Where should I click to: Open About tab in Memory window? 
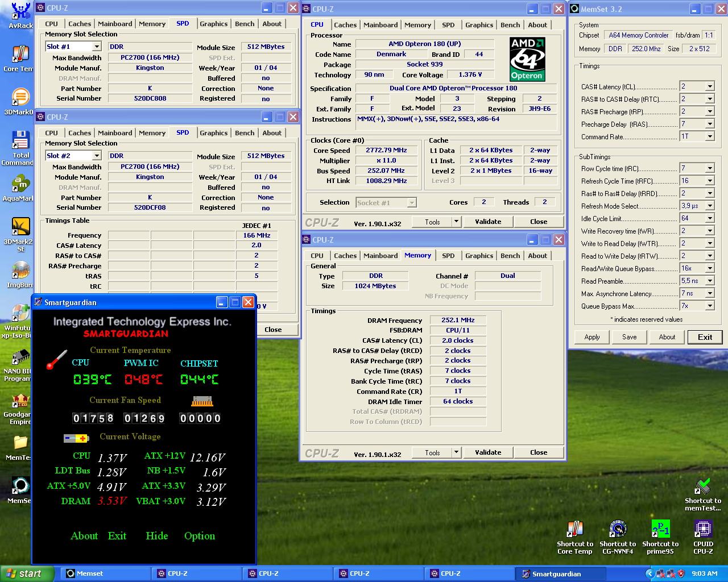[x=537, y=256]
